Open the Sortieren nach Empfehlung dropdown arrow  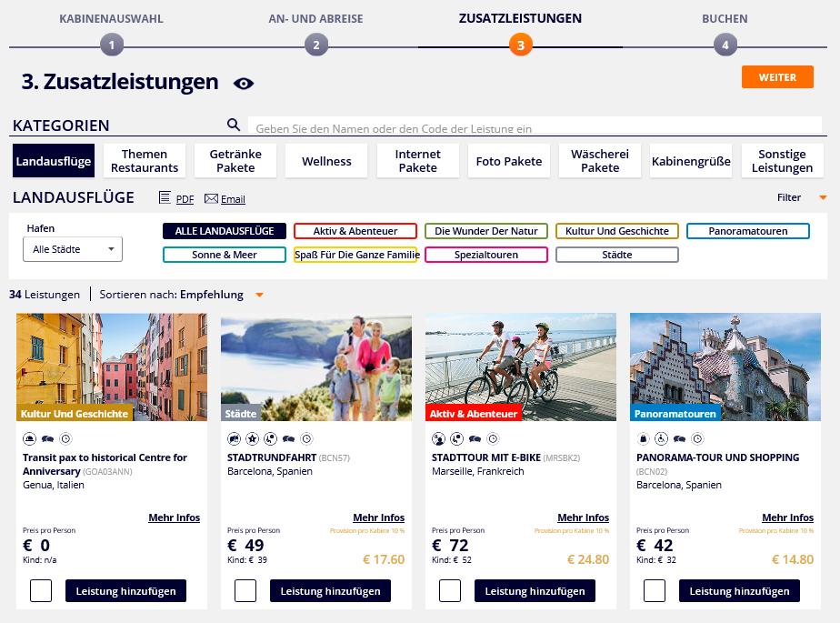[259, 295]
